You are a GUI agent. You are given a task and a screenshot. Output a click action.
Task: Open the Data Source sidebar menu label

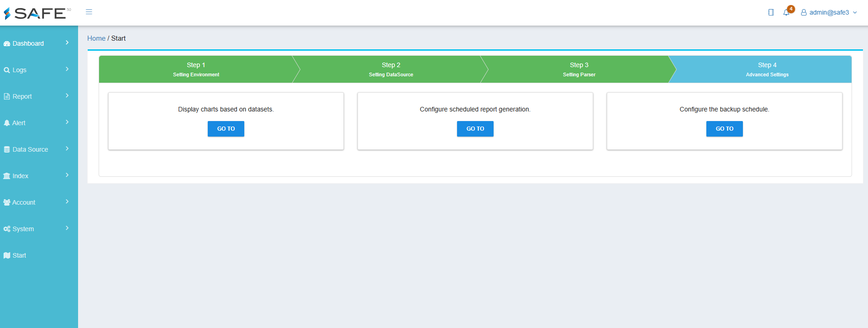(30, 150)
